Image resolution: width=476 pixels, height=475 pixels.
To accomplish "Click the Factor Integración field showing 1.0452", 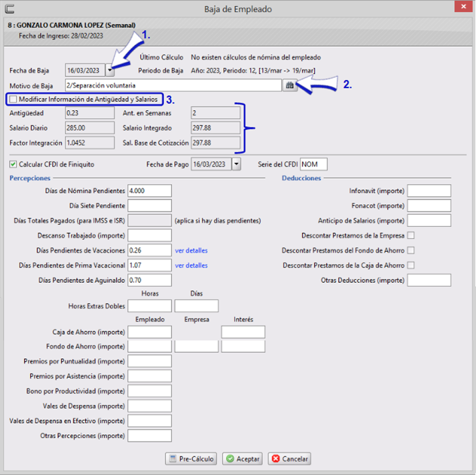I will pyautogui.click(x=90, y=143).
